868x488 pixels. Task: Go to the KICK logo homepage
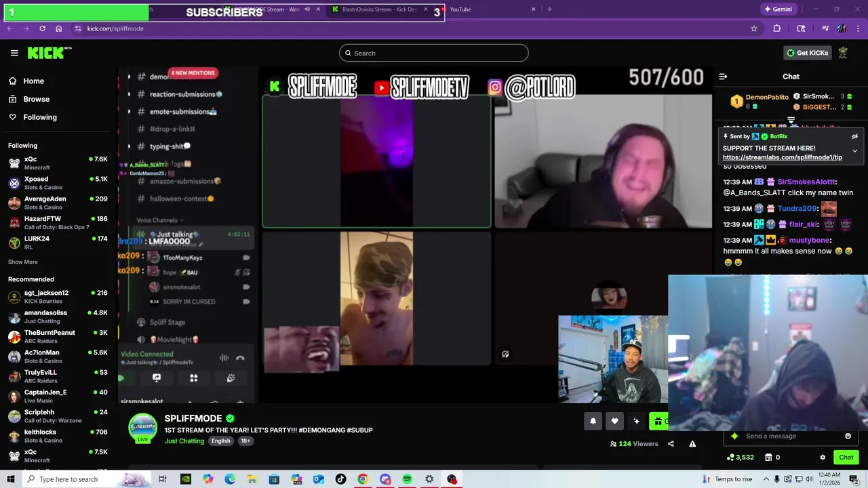click(50, 53)
